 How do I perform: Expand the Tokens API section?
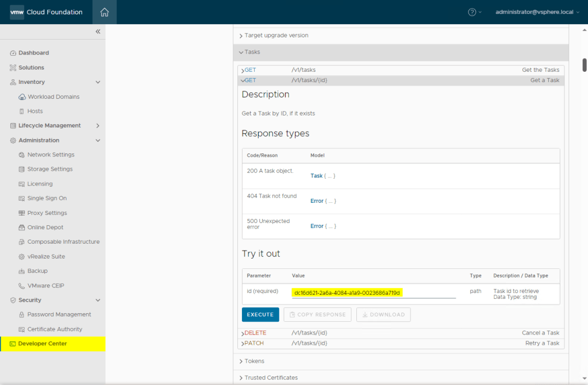254,361
